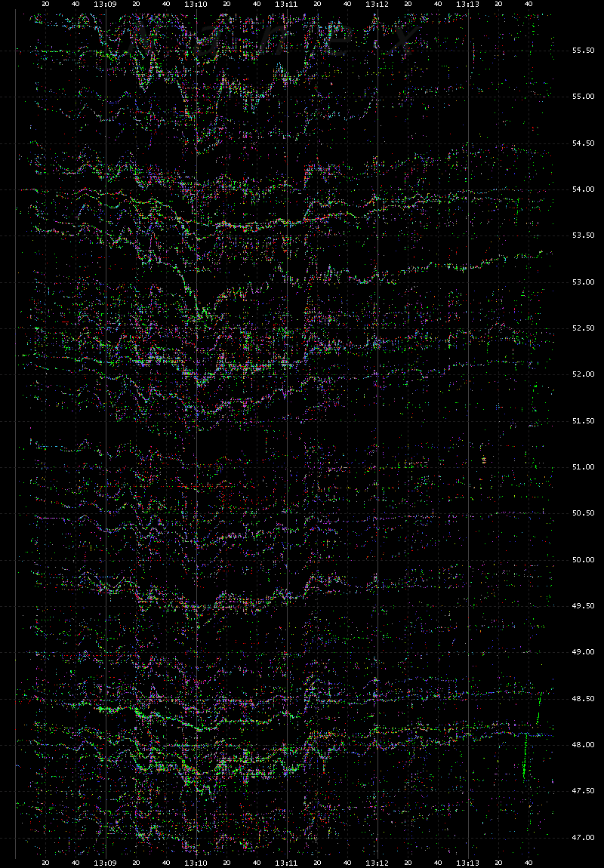
Task: Click the 13:11 label on the bottom time axis
Action: tap(287, 863)
